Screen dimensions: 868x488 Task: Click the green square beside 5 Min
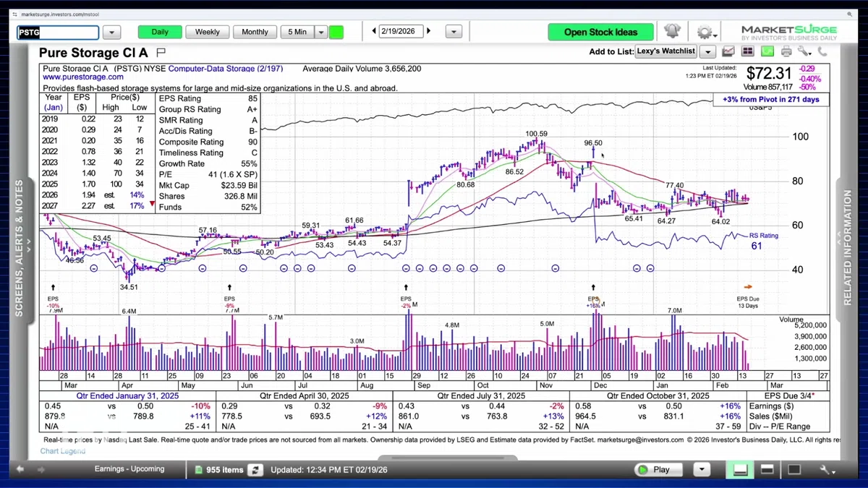336,32
